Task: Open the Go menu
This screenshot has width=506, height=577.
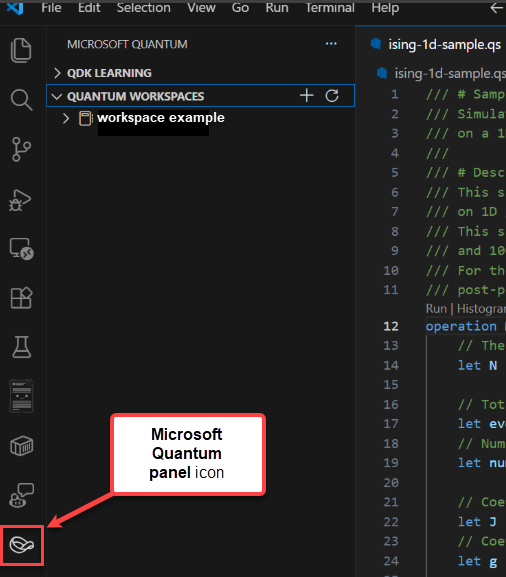Action: point(240,7)
